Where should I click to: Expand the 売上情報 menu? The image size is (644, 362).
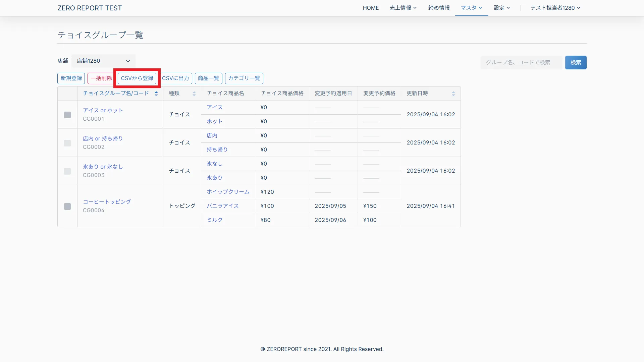click(403, 8)
